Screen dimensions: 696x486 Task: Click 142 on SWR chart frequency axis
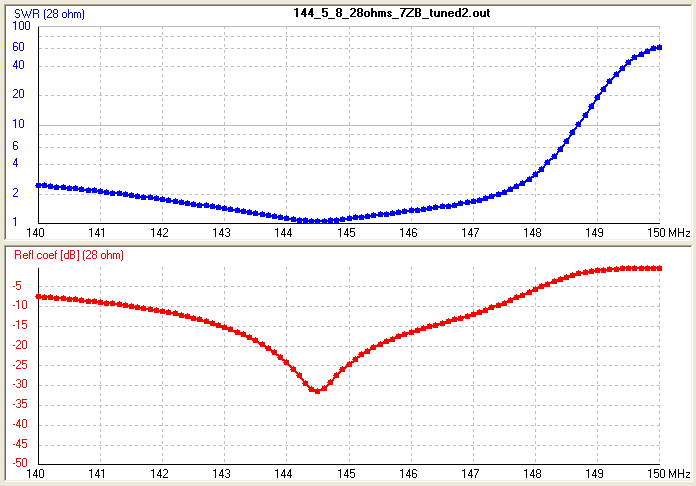coord(159,233)
